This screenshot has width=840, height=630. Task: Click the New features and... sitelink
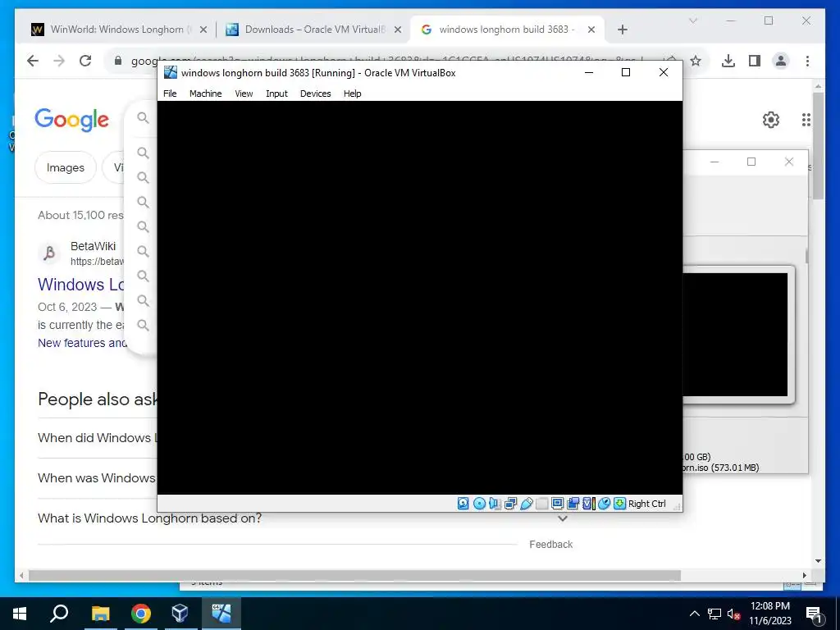(x=82, y=343)
